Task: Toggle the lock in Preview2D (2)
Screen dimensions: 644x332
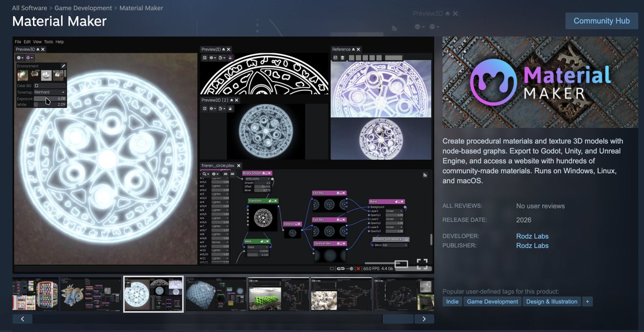Action: tap(230, 109)
